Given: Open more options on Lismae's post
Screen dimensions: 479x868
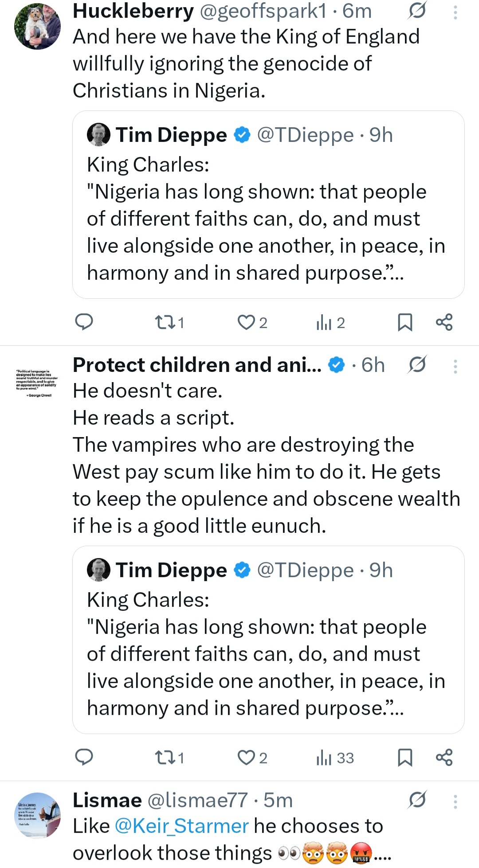Looking at the screenshot, I should [455, 801].
